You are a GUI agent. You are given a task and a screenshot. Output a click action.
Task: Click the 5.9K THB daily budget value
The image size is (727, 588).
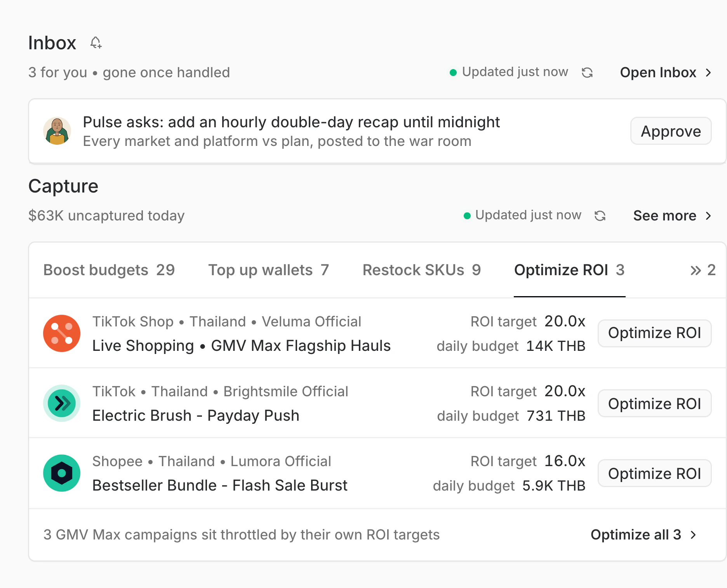554,486
